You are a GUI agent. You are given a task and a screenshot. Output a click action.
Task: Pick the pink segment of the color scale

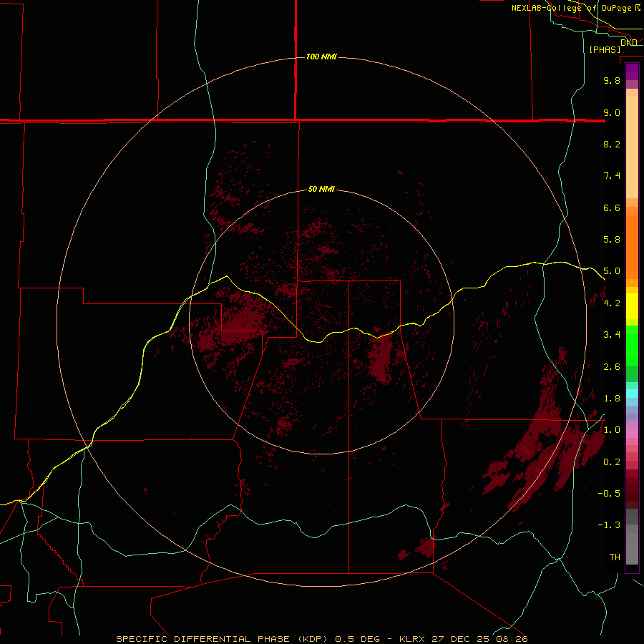(x=632, y=434)
